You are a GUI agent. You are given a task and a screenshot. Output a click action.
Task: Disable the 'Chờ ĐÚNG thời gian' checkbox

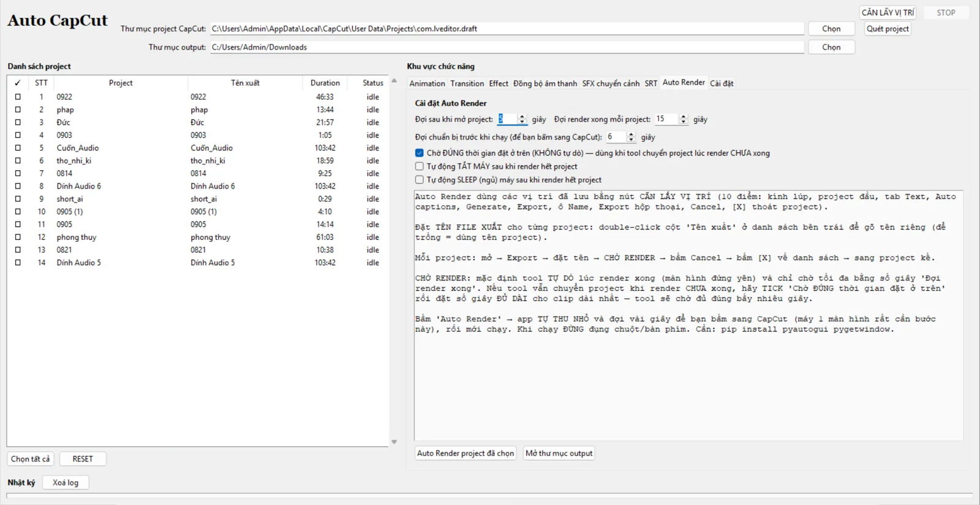click(x=420, y=153)
